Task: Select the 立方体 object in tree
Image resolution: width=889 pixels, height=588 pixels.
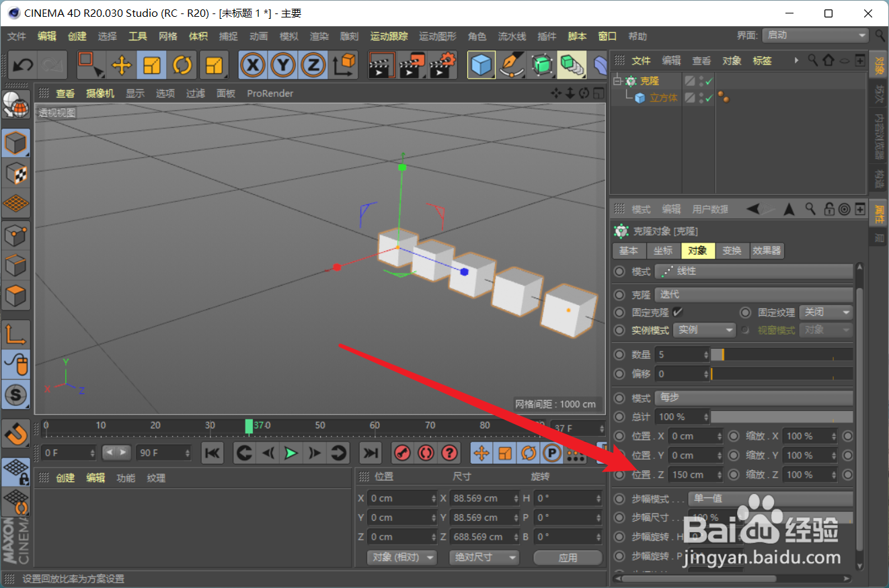Action: (x=663, y=98)
